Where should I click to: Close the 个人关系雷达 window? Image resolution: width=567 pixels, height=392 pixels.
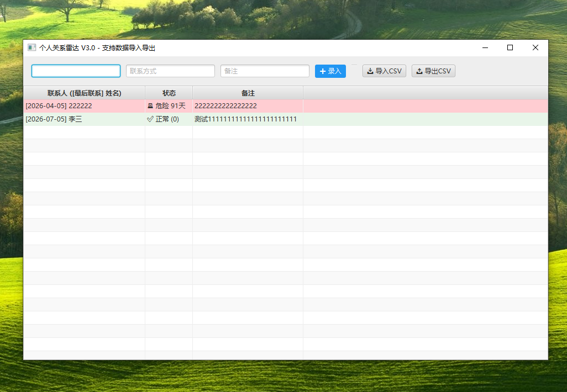pyautogui.click(x=535, y=47)
